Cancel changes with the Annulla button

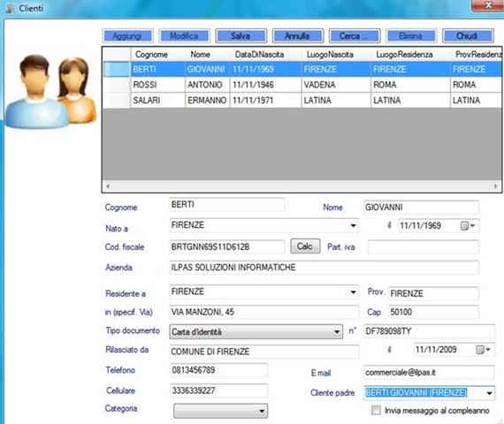297,36
